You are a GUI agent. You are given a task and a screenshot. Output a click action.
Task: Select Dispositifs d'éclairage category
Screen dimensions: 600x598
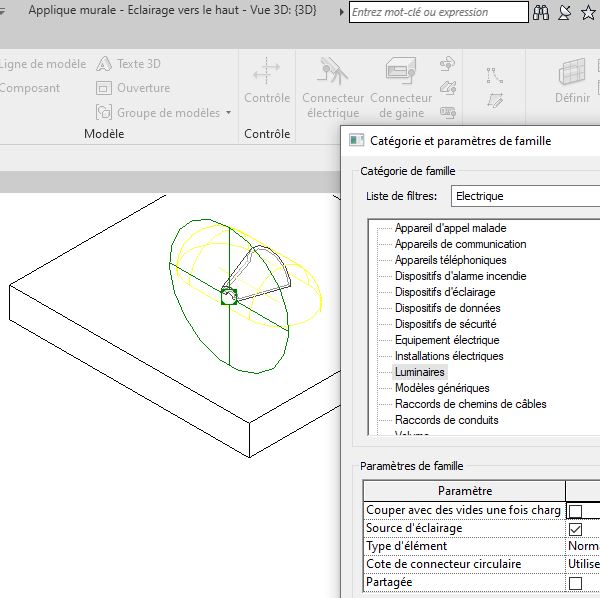445,292
